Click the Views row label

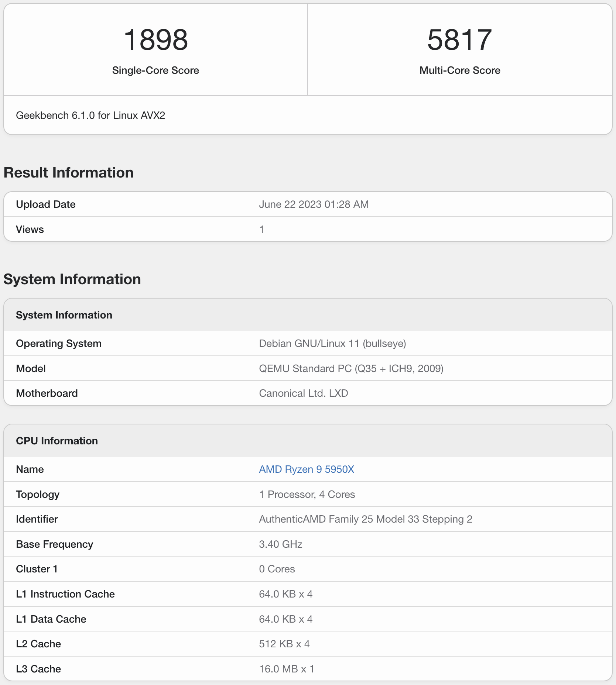[30, 229]
